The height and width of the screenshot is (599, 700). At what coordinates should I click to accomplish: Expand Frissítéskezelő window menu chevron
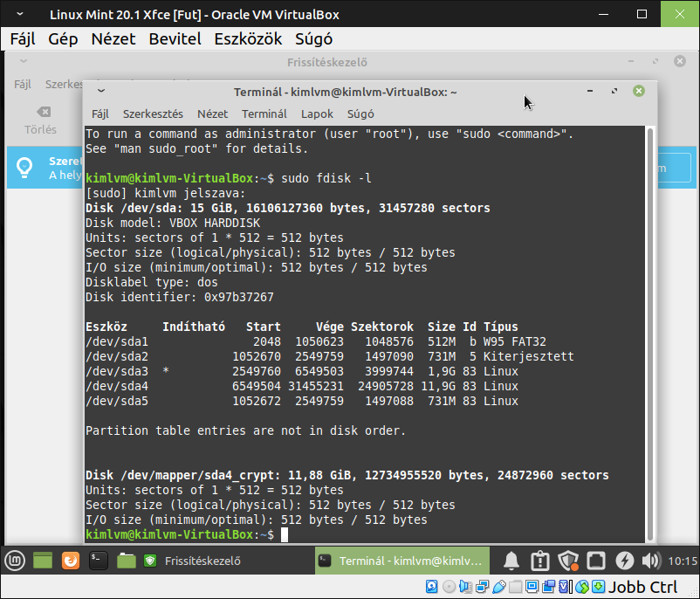coord(24,61)
